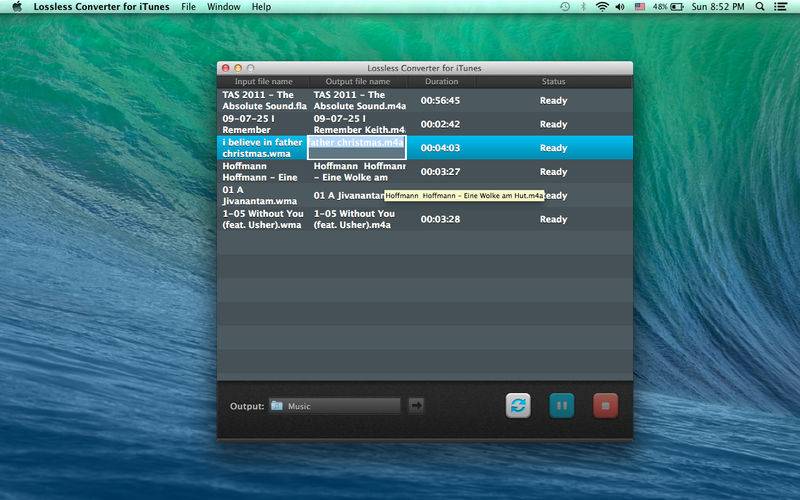800x500 pixels.
Task: Select i believe in father christmas.wma input file
Action: pos(262,148)
